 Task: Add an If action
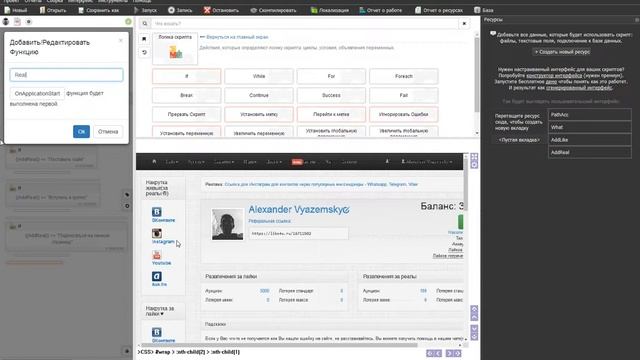(x=187, y=76)
